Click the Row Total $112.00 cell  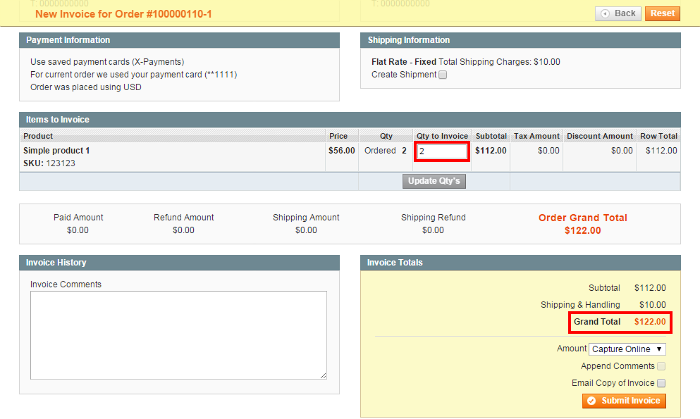click(661, 151)
